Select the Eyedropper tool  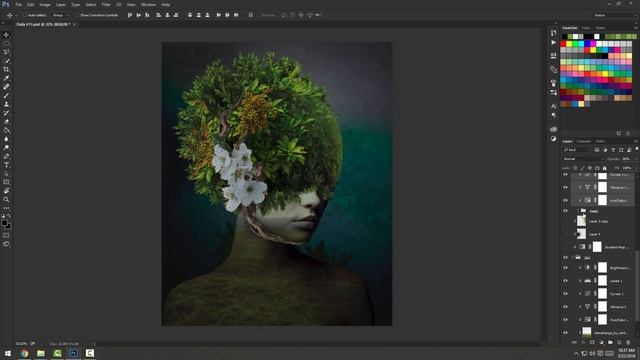point(6,78)
